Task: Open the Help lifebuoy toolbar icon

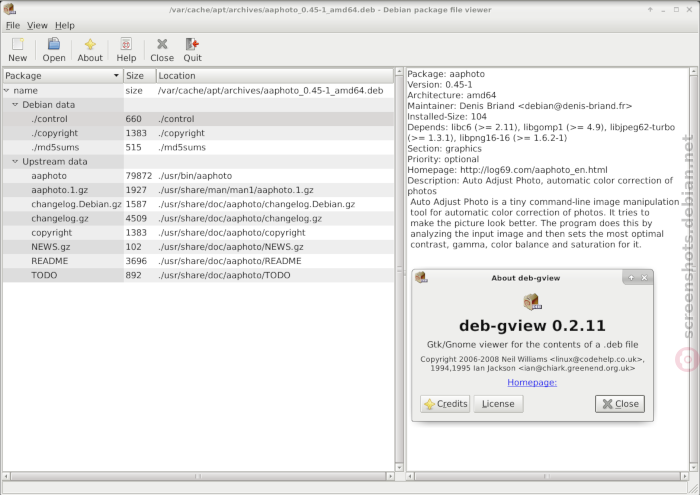Action: [x=126, y=44]
